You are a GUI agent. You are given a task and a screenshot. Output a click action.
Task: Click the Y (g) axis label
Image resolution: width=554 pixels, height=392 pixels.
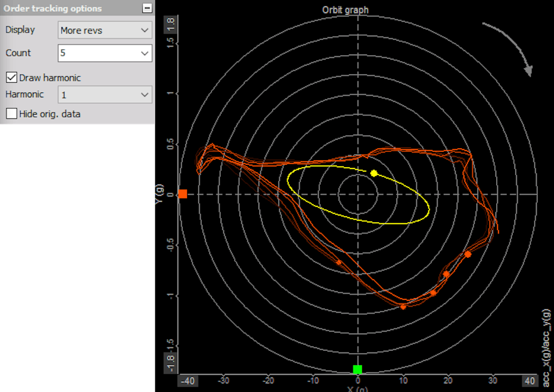click(x=160, y=194)
